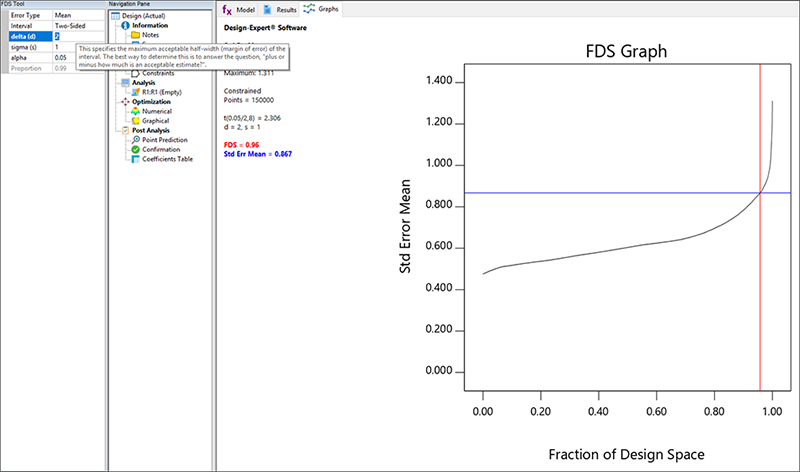The height and width of the screenshot is (472, 800).
Task: Open the Graphs tab
Action: coord(321,8)
